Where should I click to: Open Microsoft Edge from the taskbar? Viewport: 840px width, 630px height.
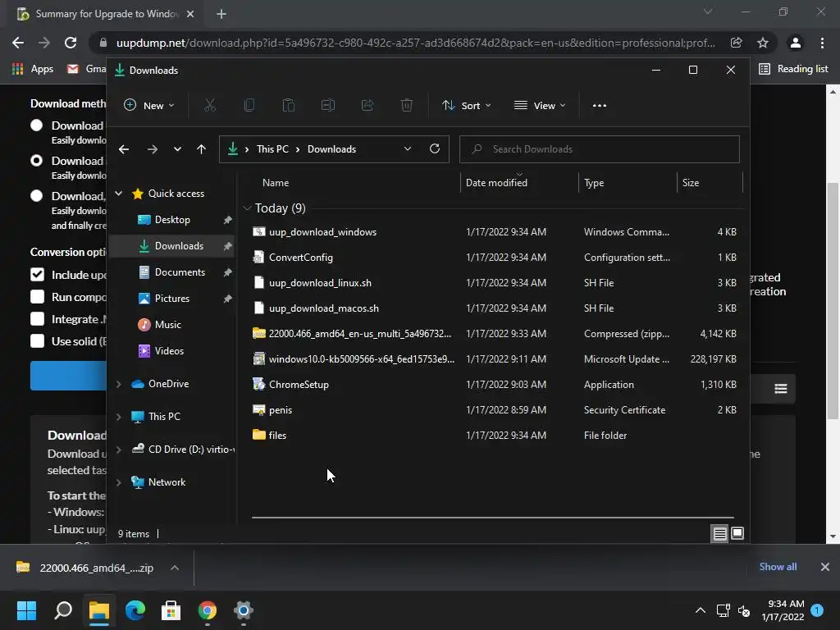click(x=135, y=610)
